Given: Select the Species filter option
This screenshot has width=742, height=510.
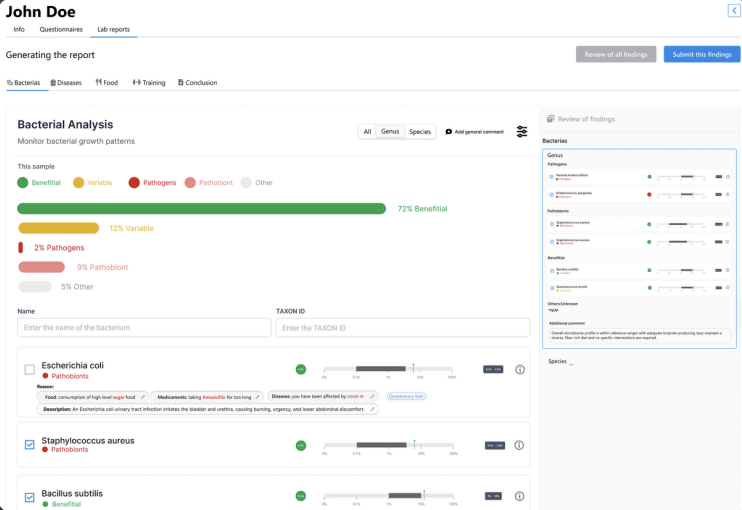Looking at the screenshot, I should point(420,132).
